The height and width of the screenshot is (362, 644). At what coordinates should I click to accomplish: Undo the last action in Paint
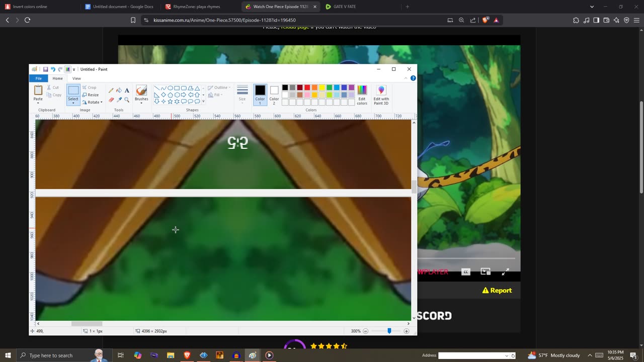pyautogui.click(x=53, y=69)
